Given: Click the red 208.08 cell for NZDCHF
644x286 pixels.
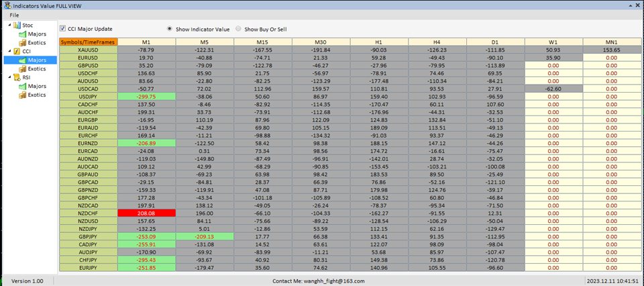Looking at the screenshot, I should tap(147, 213).
